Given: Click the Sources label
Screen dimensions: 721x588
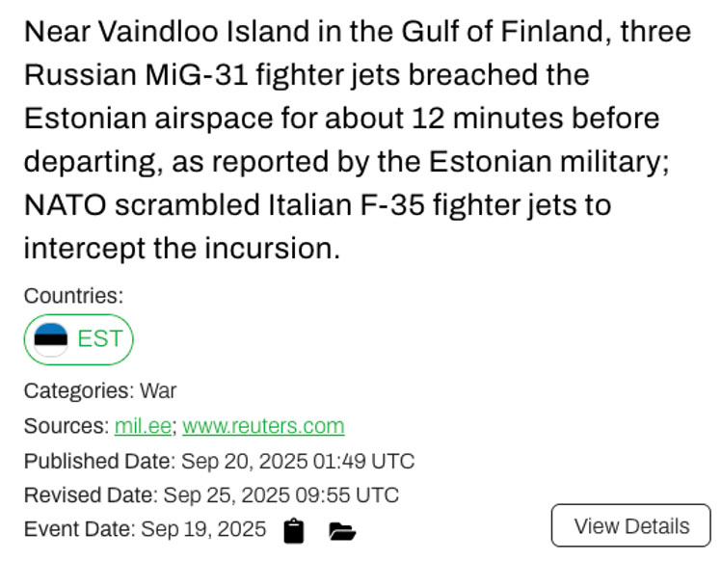Looking at the screenshot, I should point(66,426).
